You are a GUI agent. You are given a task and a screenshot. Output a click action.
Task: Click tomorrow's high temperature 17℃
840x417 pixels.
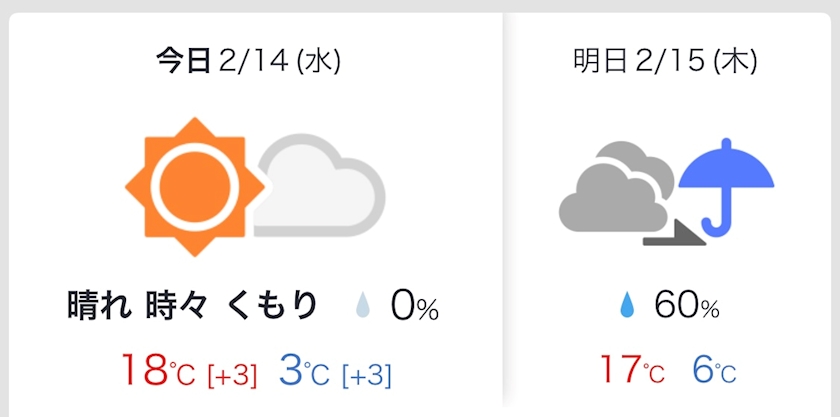(632, 369)
